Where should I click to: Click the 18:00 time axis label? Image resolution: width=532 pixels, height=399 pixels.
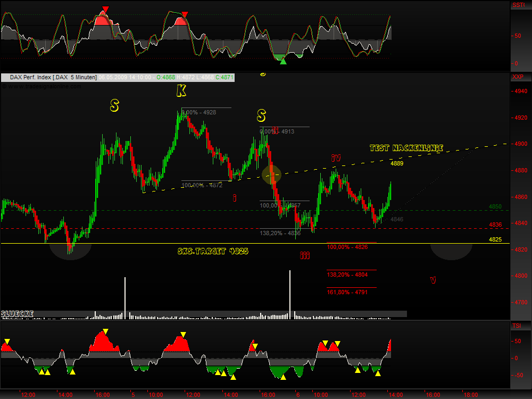pos(470,395)
